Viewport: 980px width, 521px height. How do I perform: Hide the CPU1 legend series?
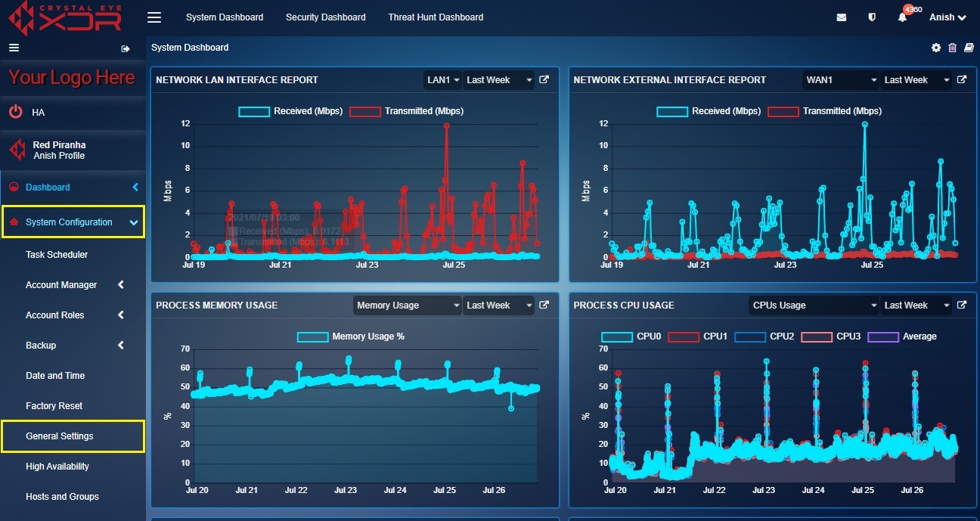click(x=697, y=336)
